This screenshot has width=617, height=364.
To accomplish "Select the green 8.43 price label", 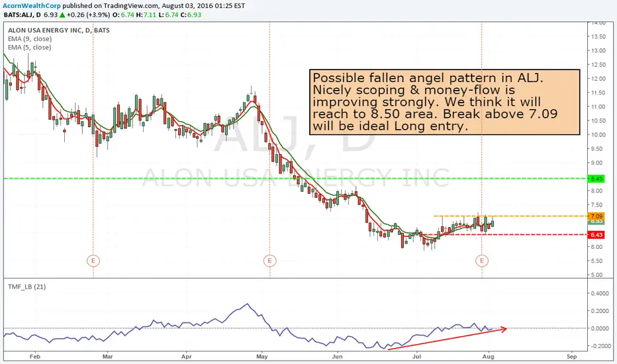I will (596, 179).
